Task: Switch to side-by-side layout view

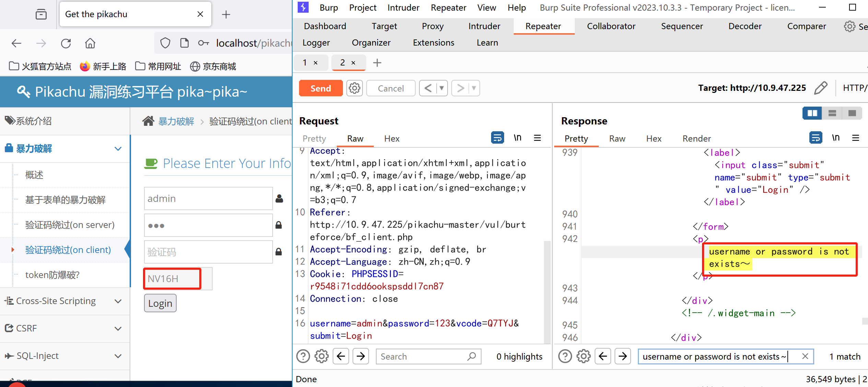Action: pos(812,113)
